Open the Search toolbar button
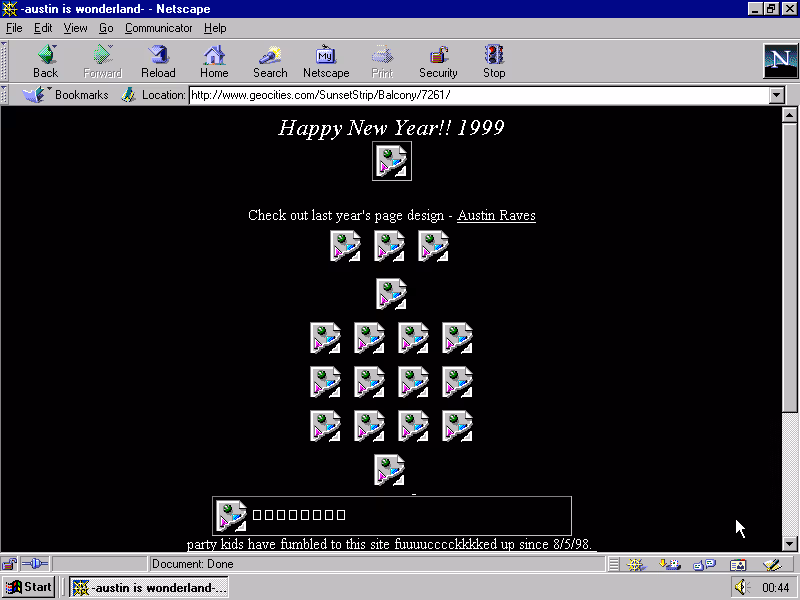This screenshot has width=800, height=600. [x=270, y=61]
